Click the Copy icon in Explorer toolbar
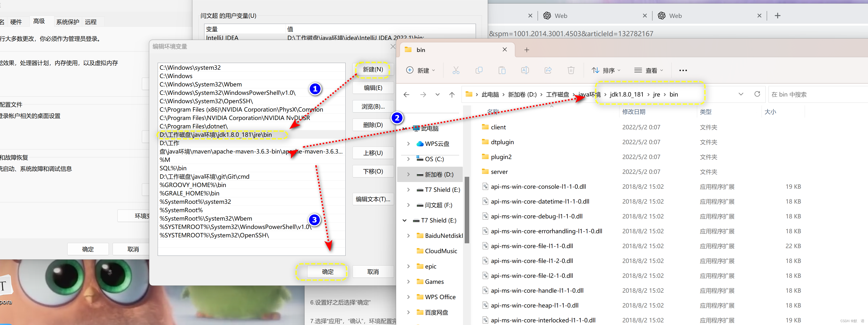Screen dimensions: 868x325 479,70
